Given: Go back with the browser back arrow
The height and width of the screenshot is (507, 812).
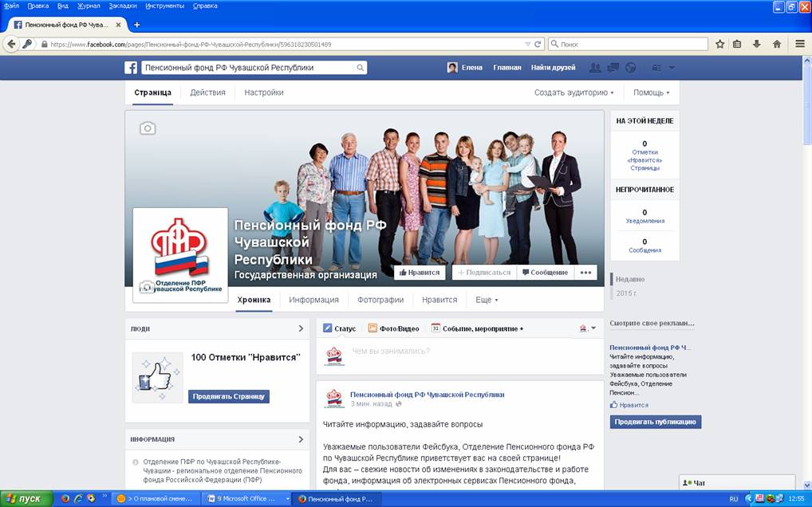Looking at the screenshot, I should click(11, 44).
